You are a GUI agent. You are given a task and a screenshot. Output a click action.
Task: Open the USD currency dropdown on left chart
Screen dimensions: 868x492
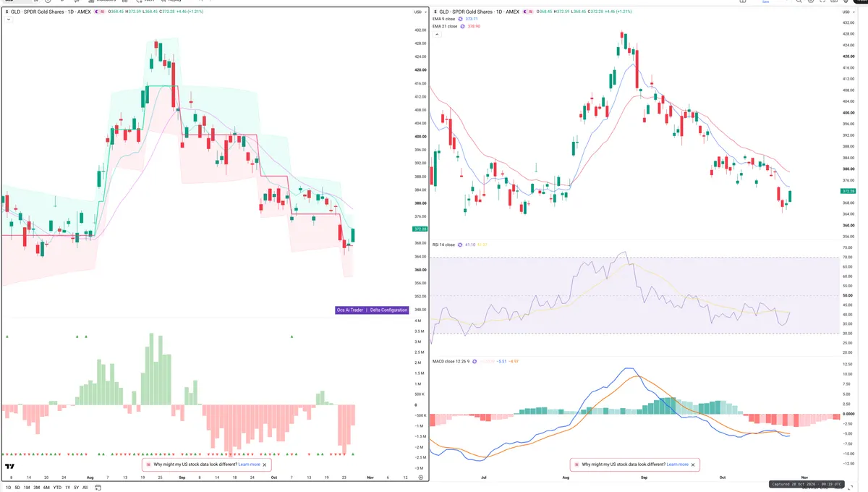pos(420,12)
